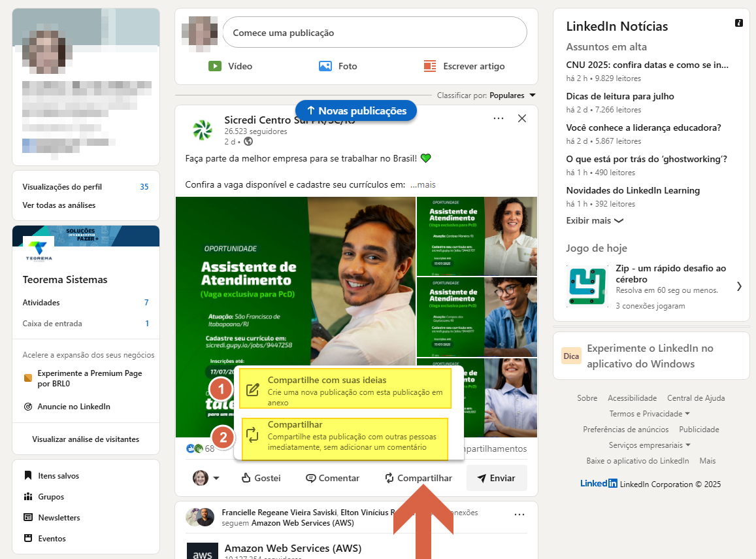Open the main Assistente de Atendimento image
Image resolution: width=756 pixels, height=559 pixels.
(295, 317)
